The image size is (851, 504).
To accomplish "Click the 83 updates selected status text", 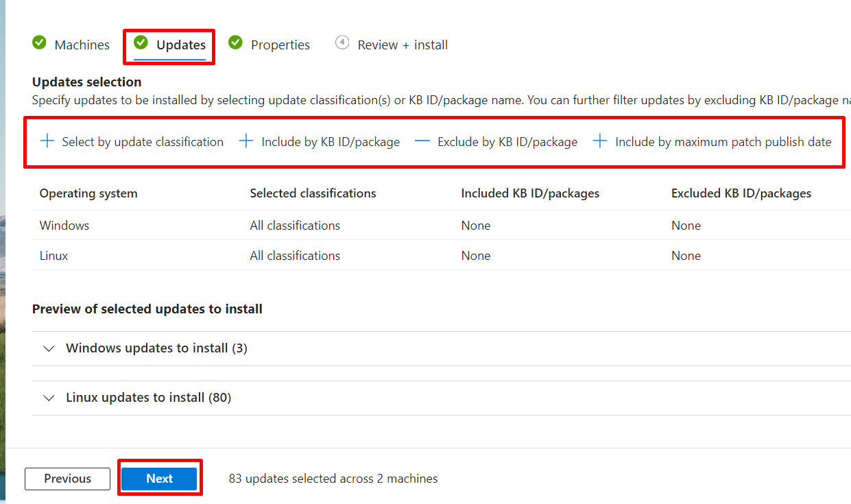I will (x=333, y=479).
